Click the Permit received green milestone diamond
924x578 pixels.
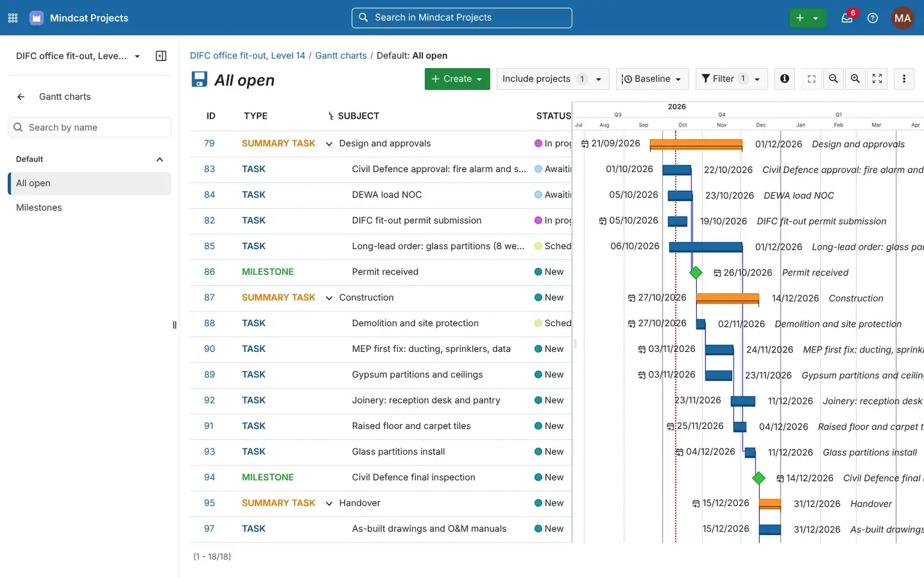[x=696, y=272]
